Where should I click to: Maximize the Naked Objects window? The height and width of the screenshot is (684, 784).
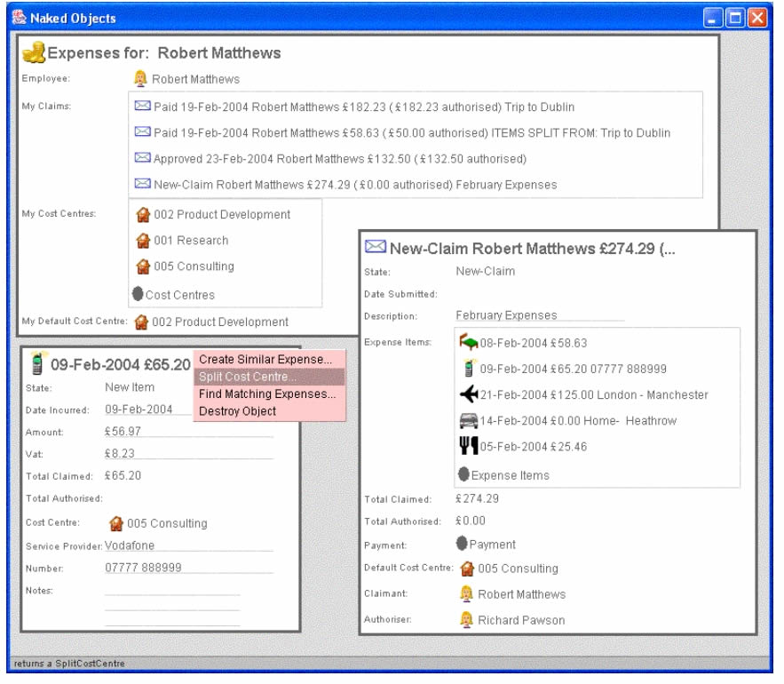click(x=736, y=17)
